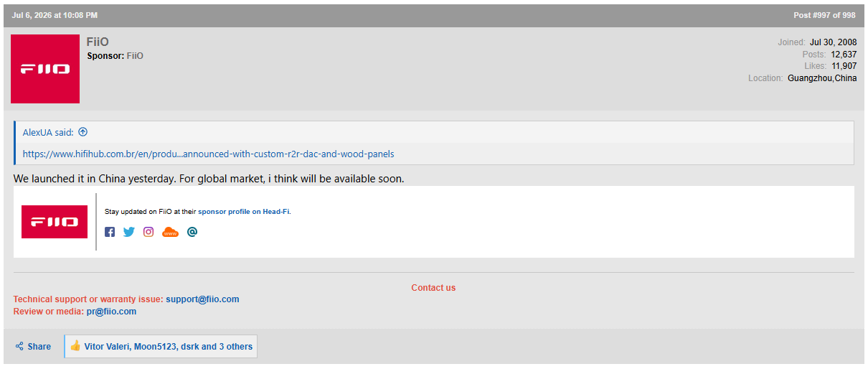Click 'Technical support or warranty issue:' label
Screen dimensions: 868x369
(88, 299)
